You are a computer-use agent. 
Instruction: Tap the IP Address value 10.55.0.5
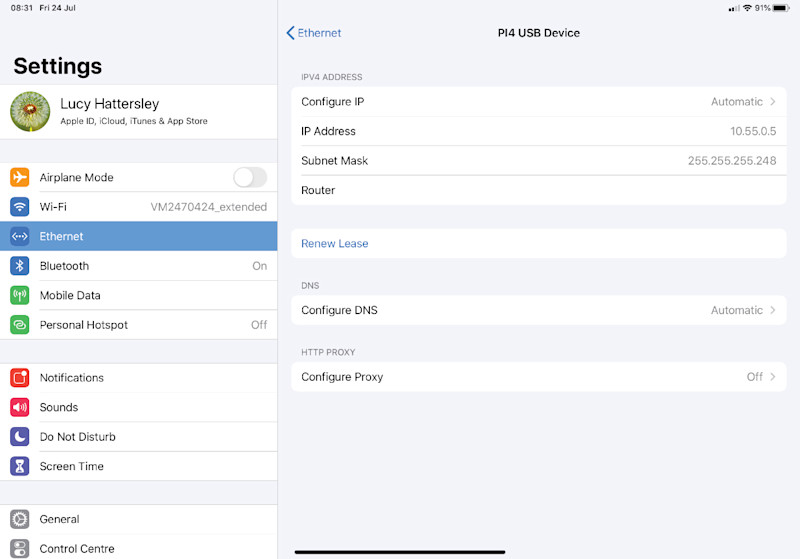pyautogui.click(x=753, y=131)
